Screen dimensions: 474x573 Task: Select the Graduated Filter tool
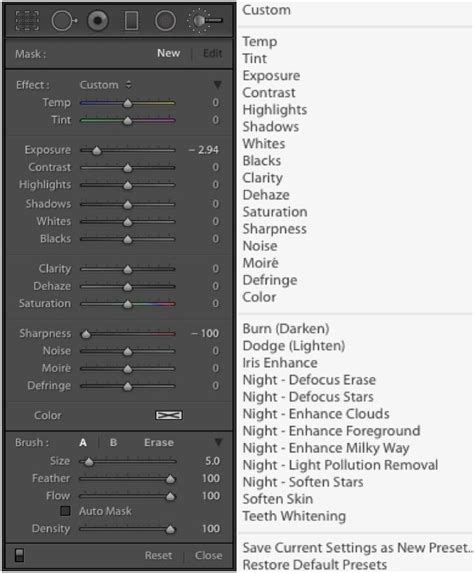pos(131,20)
